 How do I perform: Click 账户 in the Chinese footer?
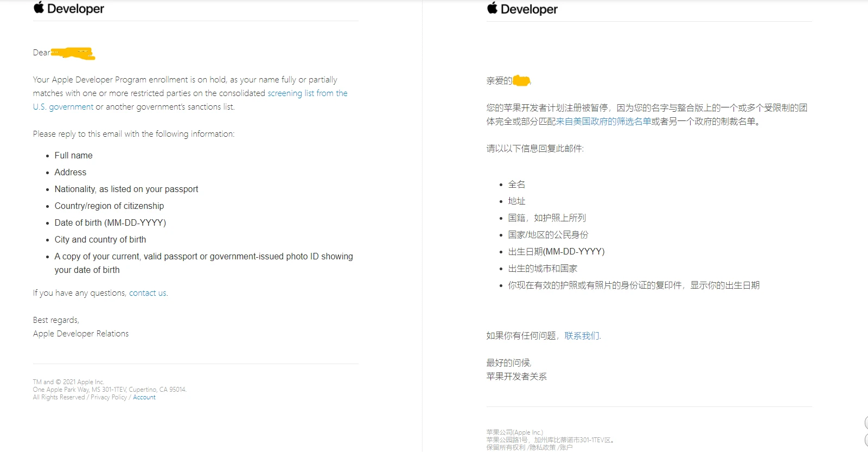(x=566, y=448)
